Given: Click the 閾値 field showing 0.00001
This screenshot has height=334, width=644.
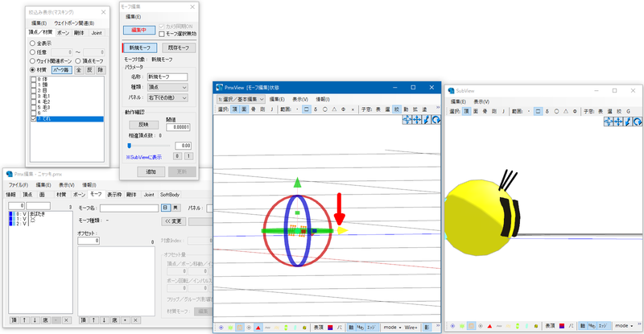Looking at the screenshot, I should coord(178,127).
